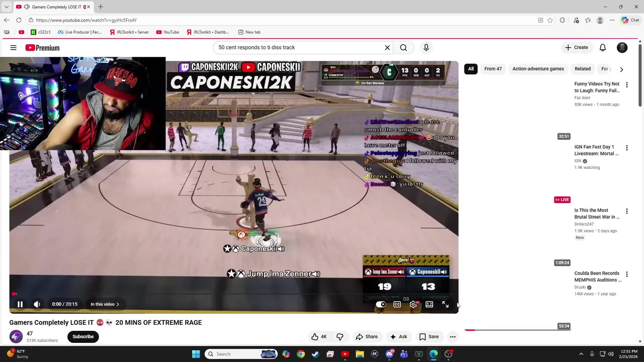Viewport: 644px width, 362px height.
Task: Open the IRLToolkit Server bookmark
Action: click(x=129, y=32)
